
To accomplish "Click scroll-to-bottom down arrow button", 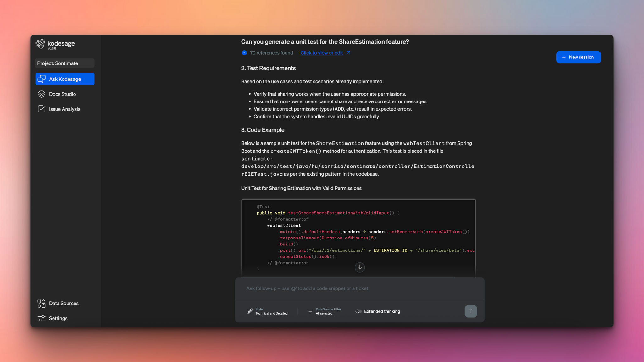I will [360, 267].
